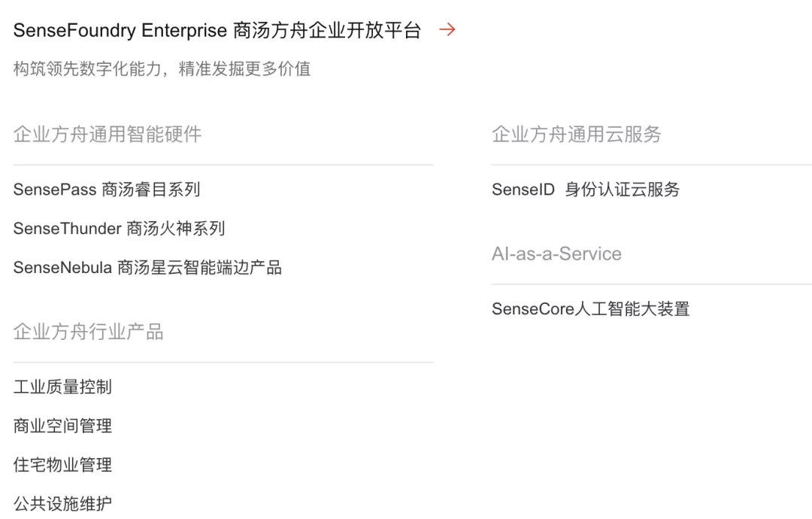
Task: Open SenseThunder 商汤火神系列
Action: 119,229
